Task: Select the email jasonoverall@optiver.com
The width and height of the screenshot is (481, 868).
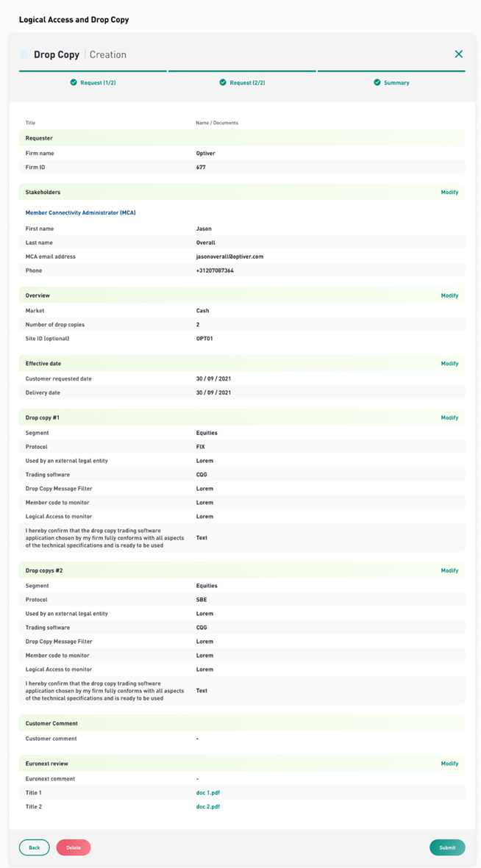Action: point(229,257)
